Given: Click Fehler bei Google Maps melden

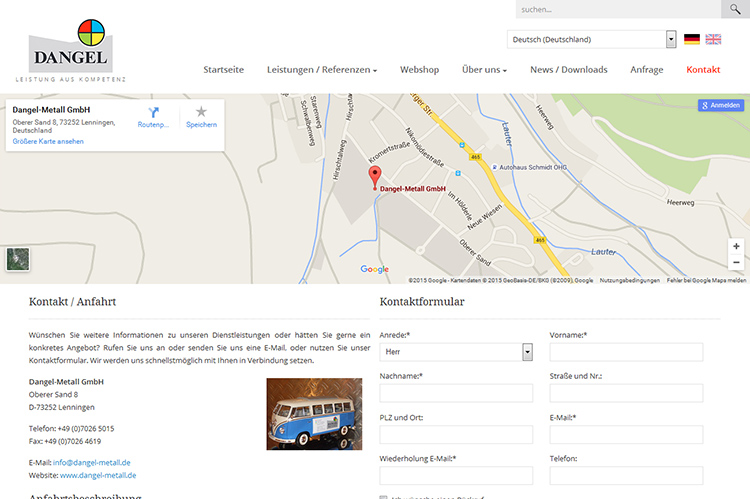Looking at the screenshot, I should 706,280.
